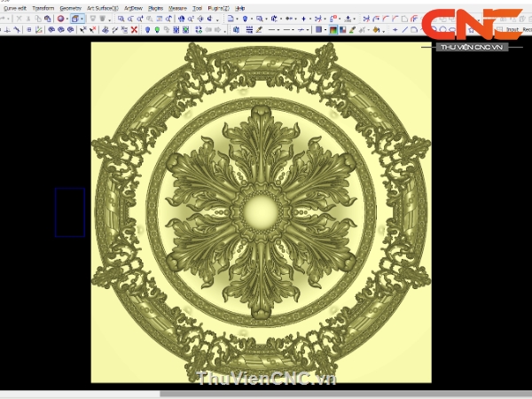
Task: Expand the dropdown beside red sphere icon
Action: pyautogui.click(x=68, y=18)
